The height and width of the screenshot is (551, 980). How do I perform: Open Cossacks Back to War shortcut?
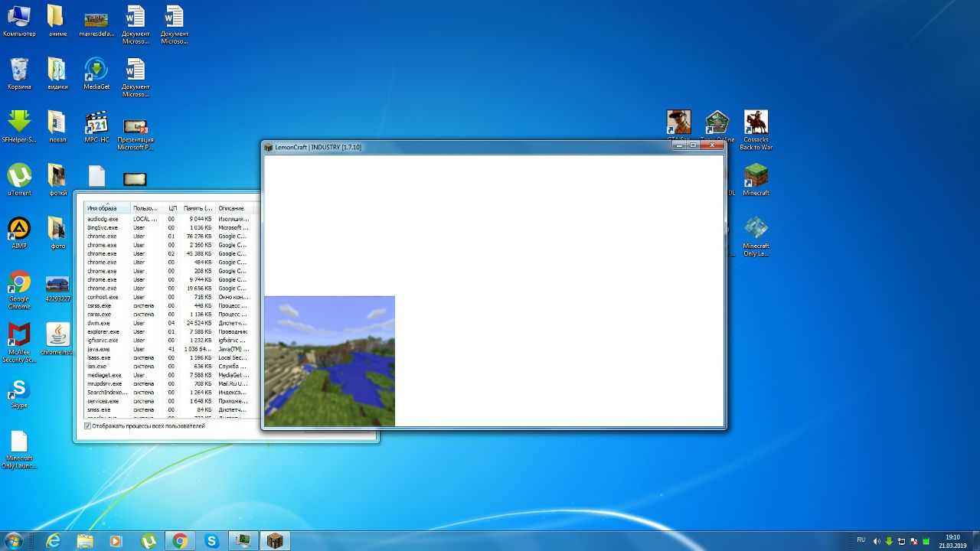coord(756,124)
